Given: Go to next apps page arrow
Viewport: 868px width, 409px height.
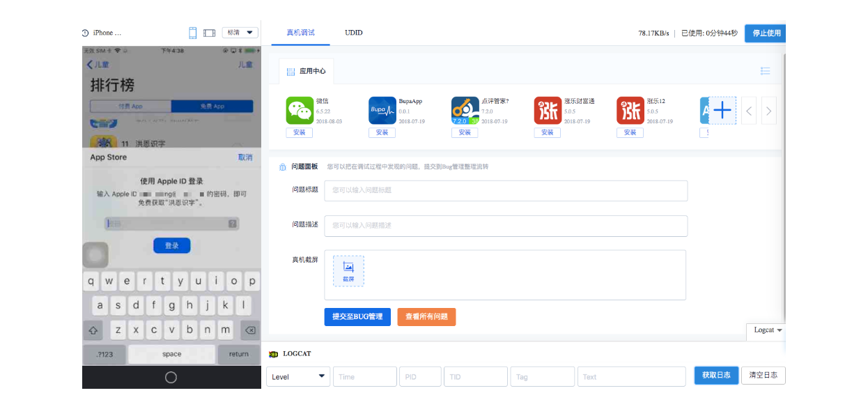Looking at the screenshot, I should point(769,111).
